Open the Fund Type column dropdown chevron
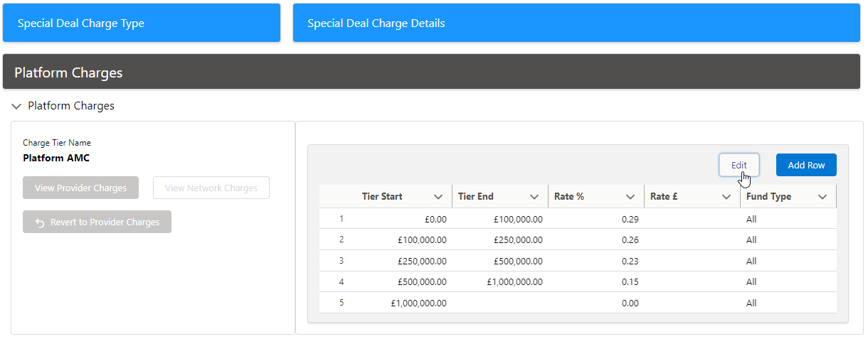Viewport: 868px width, 339px height. [x=822, y=197]
